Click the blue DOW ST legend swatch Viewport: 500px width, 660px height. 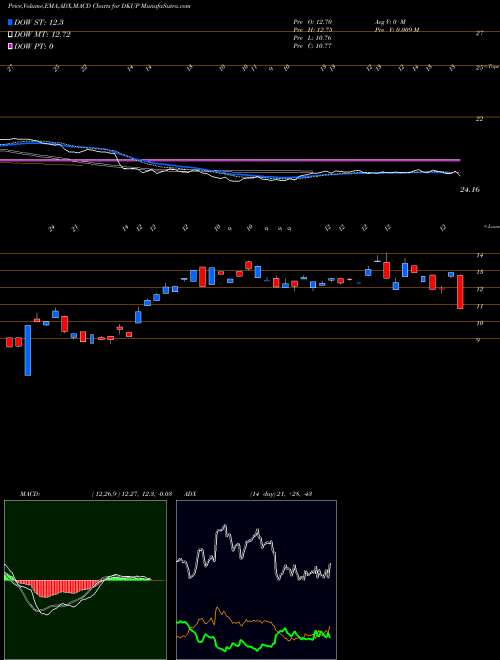tap(11, 22)
